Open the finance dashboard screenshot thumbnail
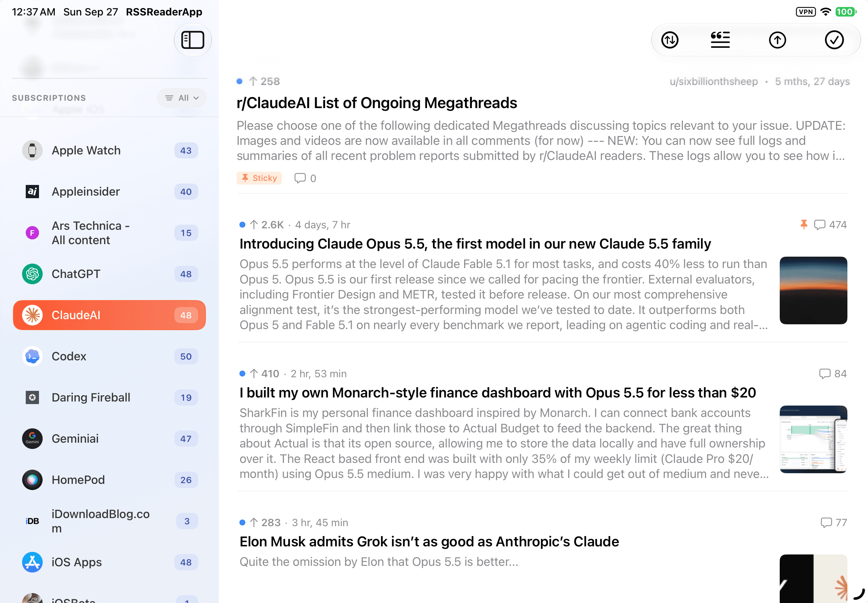 click(813, 439)
